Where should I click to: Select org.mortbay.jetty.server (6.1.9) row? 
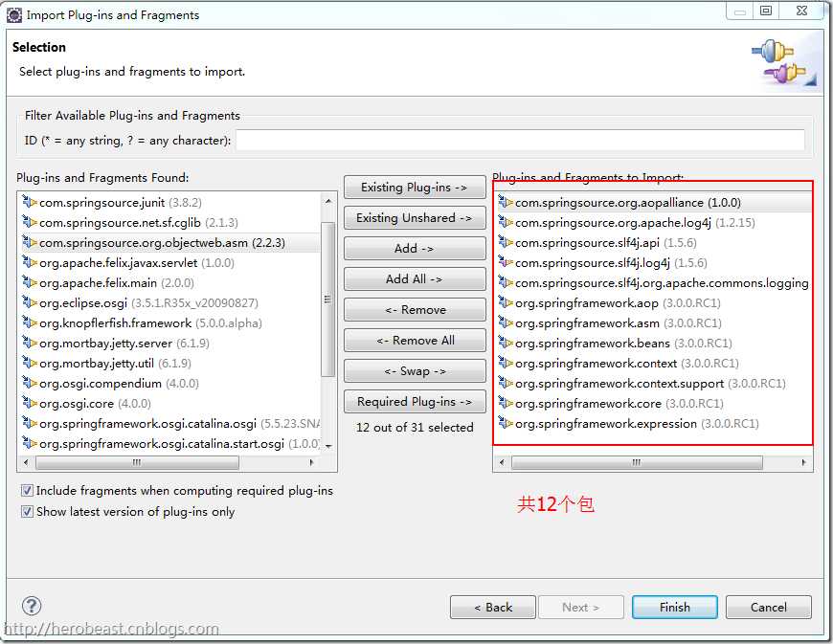coord(170,344)
